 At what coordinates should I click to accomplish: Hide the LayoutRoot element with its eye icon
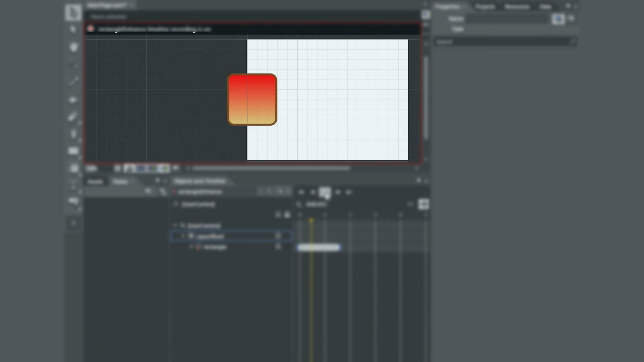(x=278, y=236)
